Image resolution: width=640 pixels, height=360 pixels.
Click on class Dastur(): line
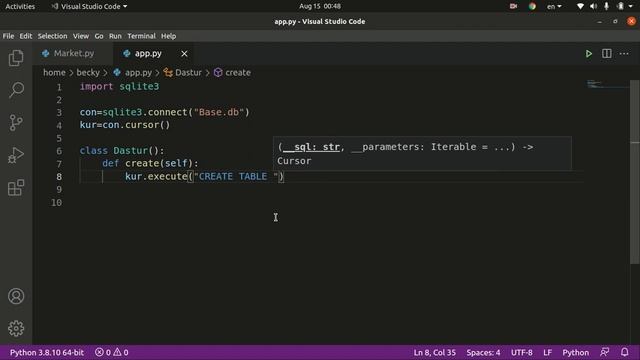(122, 151)
